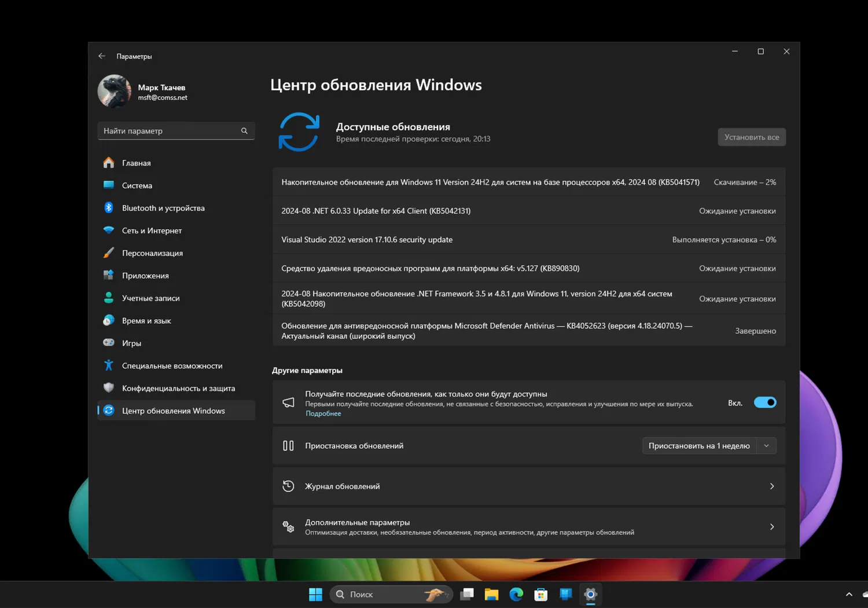Open Bluetooth и устройства settings
Viewport: 868px width, 608px height.
[x=176, y=208]
